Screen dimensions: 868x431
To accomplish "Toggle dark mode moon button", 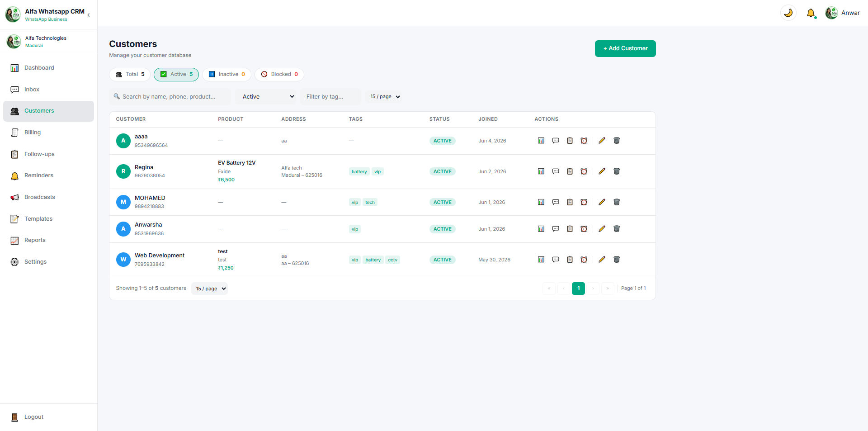I will (788, 13).
